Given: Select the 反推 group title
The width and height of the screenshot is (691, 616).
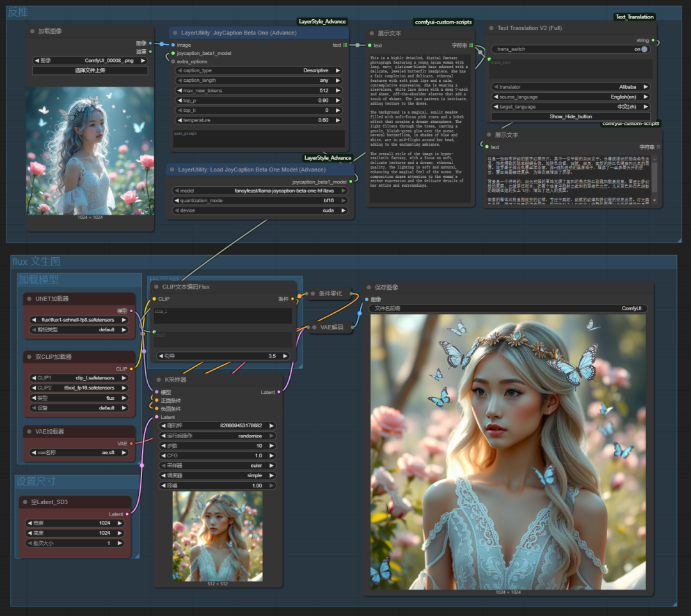Looking at the screenshot, I should click(x=18, y=12).
